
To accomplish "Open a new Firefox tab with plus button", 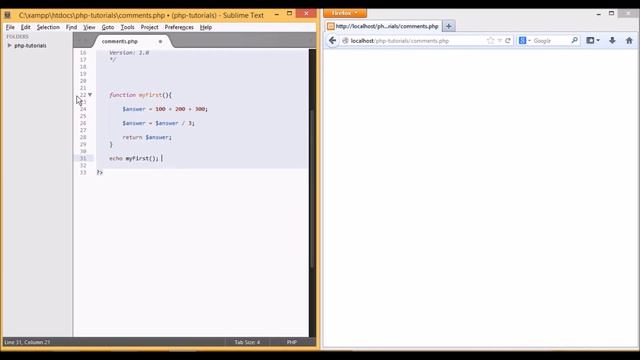I will (x=448, y=26).
